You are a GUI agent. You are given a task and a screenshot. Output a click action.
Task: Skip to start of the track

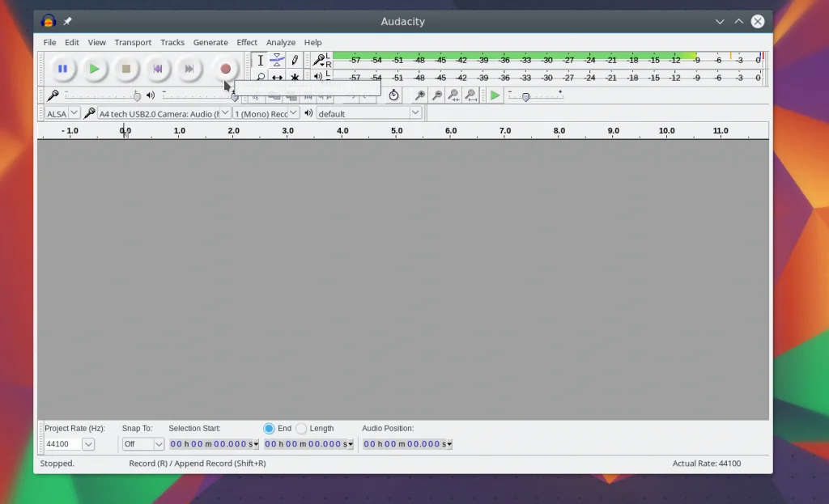[158, 69]
